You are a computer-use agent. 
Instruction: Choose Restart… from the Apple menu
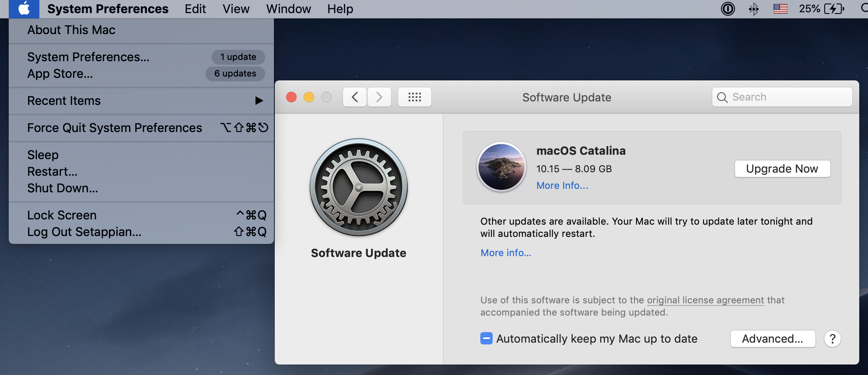click(x=141, y=172)
